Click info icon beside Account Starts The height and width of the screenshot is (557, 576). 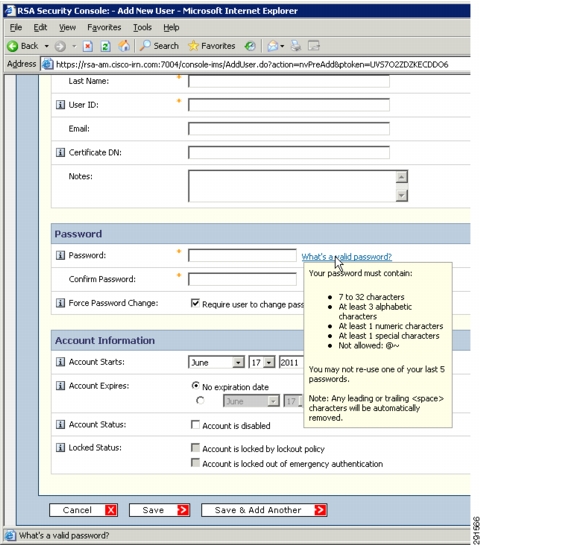60,362
